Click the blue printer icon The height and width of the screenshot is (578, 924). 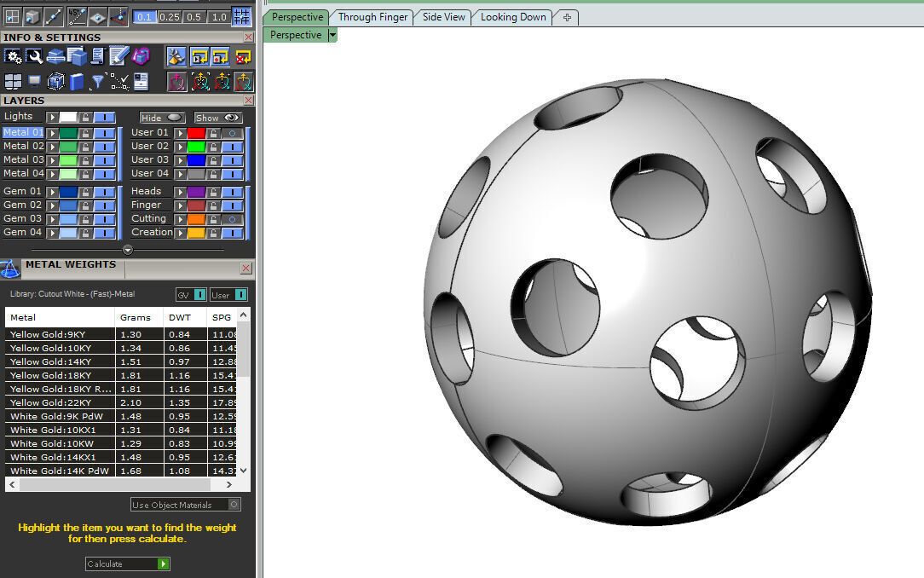click(x=55, y=56)
